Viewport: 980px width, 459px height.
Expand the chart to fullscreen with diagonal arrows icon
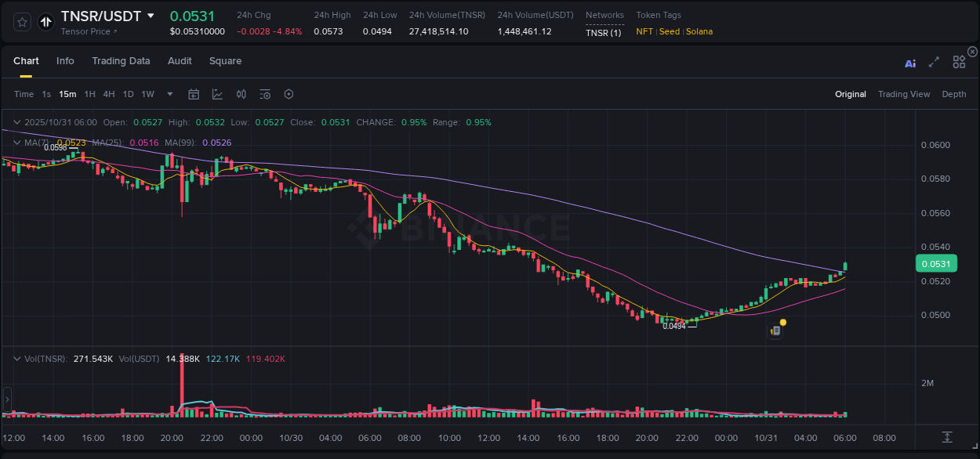click(x=934, y=62)
